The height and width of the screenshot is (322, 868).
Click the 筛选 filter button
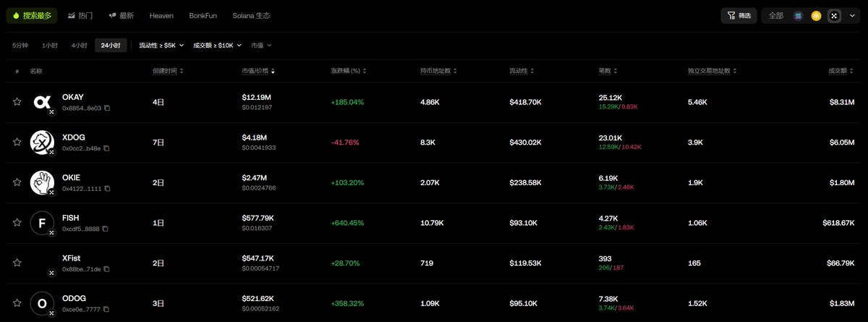[x=739, y=15]
